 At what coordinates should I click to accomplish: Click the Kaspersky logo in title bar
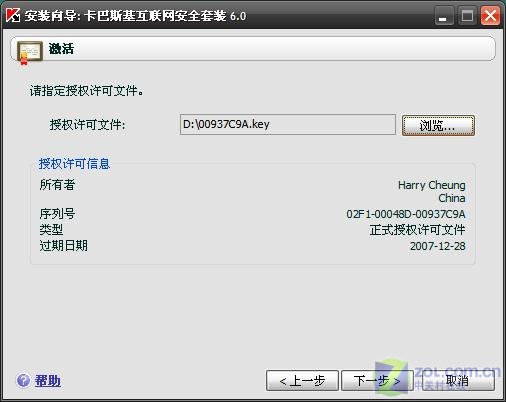pos(13,15)
